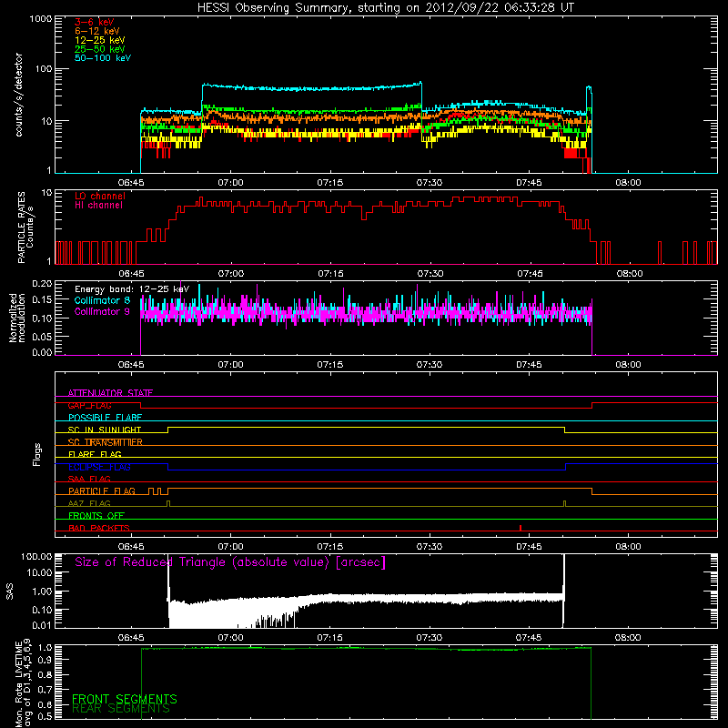The width and height of the screenshot is (728, 728).
Task: Click the POSSIBLE_FLARE flag label
Action: (x=105, y=418)
